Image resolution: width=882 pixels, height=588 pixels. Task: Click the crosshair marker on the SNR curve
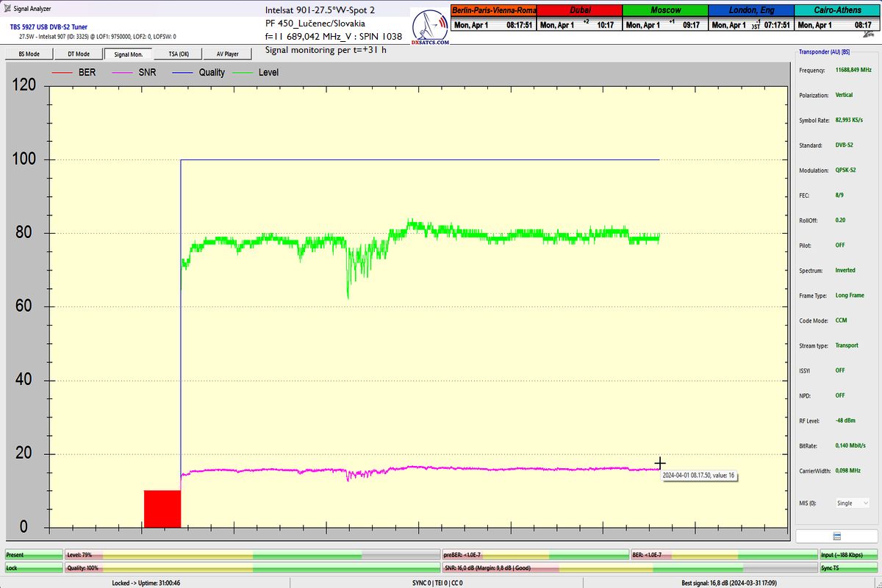[x=659, y=463]
